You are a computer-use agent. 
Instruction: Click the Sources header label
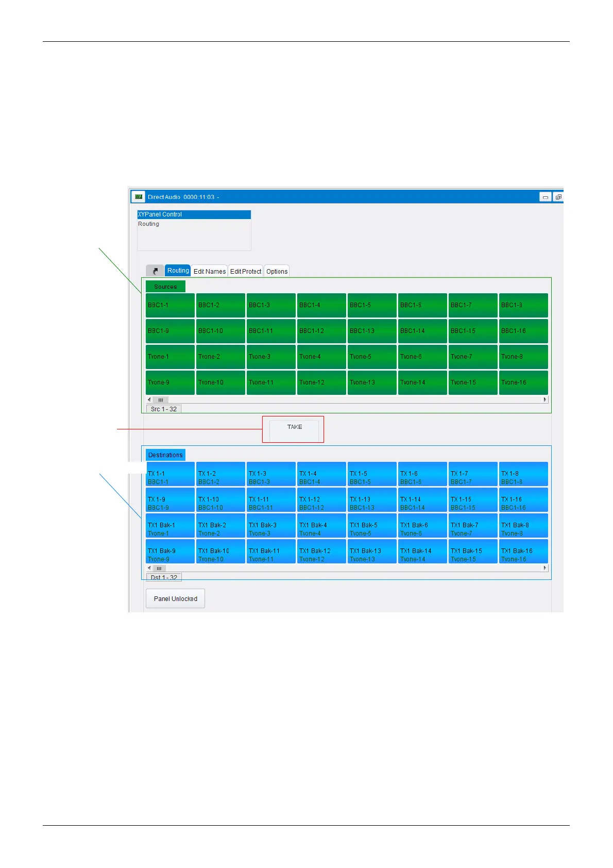coord(165,287)
